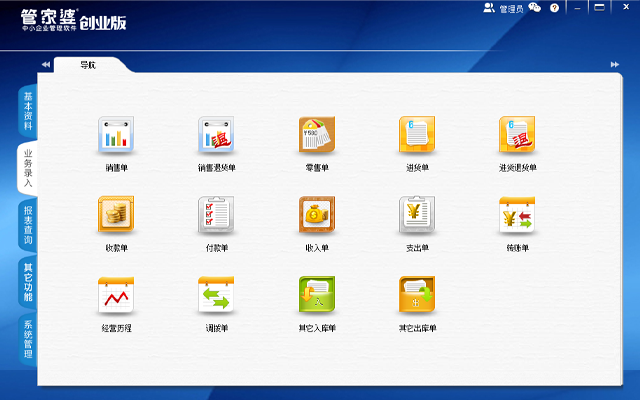Open the 支出单 expense voucher icon
Screen dimensions: 640x400
click(417, 216)
